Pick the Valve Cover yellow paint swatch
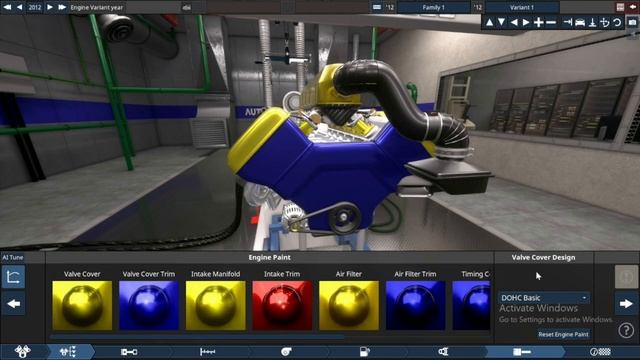640x360 pixels. tap(82, 305)
